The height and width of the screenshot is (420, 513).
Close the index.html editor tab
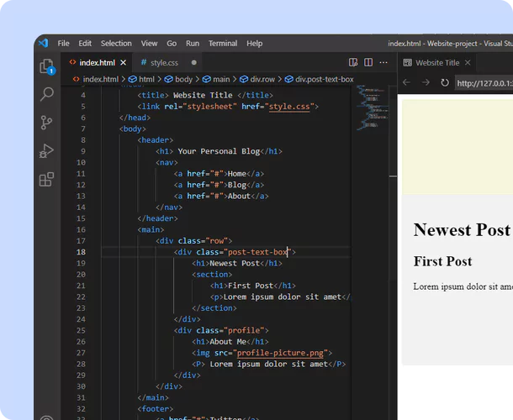[x=124, y=62]
